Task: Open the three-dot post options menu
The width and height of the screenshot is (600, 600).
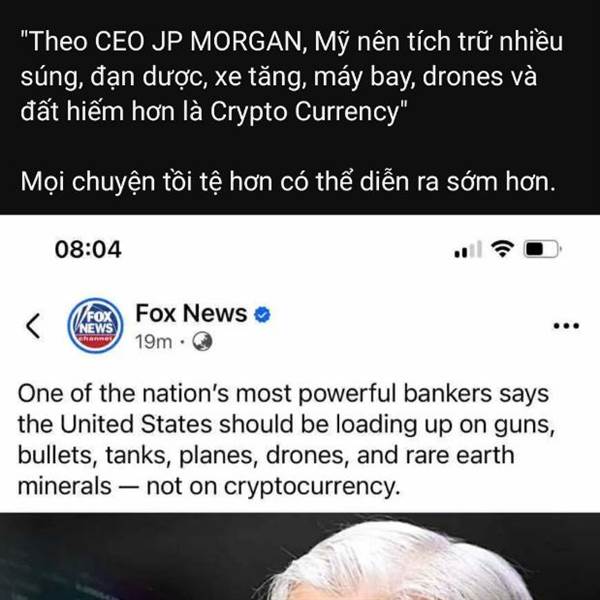Action: pos(566,326)
